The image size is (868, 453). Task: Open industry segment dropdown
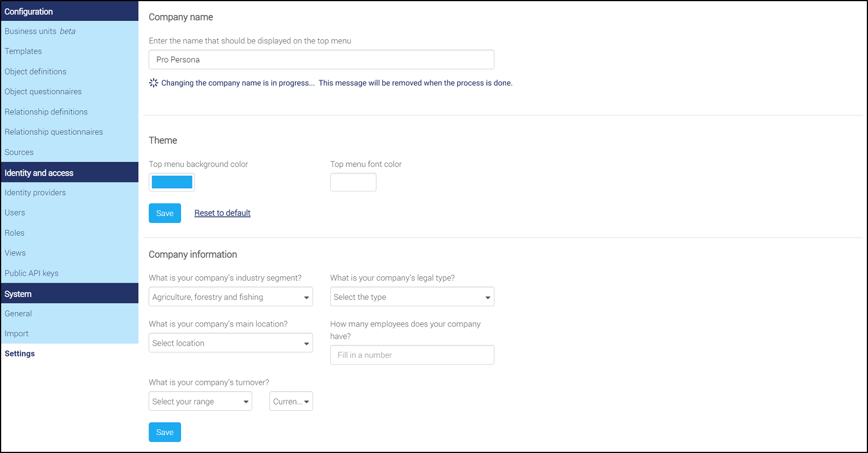(231, 297)
